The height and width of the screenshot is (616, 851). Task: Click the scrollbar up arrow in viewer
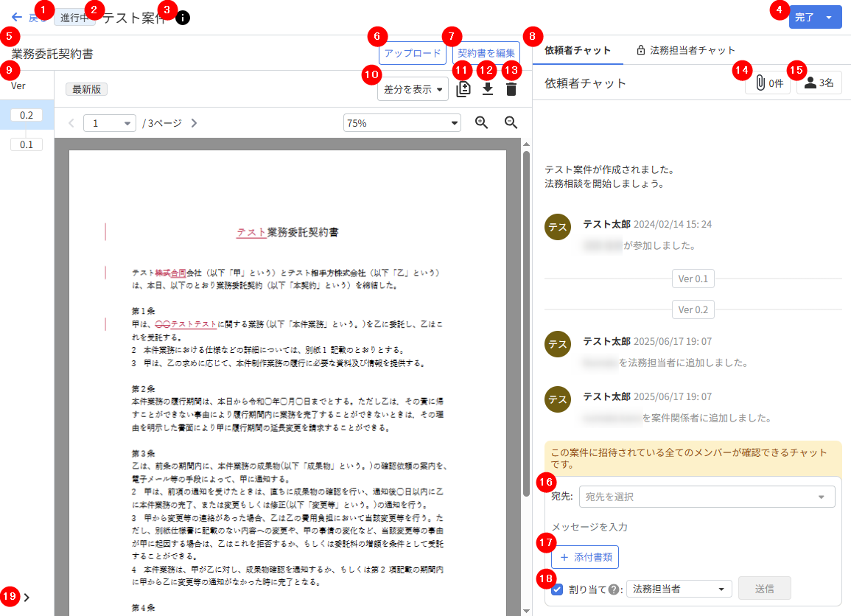click(x=526, y=144)
